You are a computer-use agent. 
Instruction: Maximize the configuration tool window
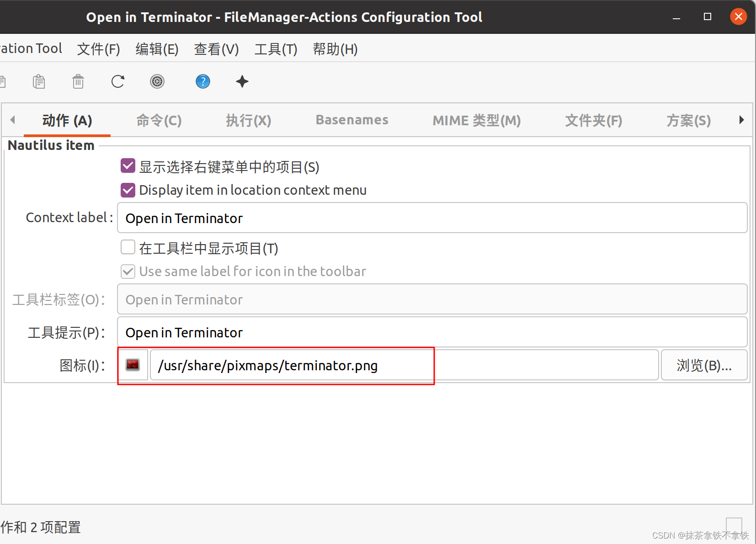[708, 17]
